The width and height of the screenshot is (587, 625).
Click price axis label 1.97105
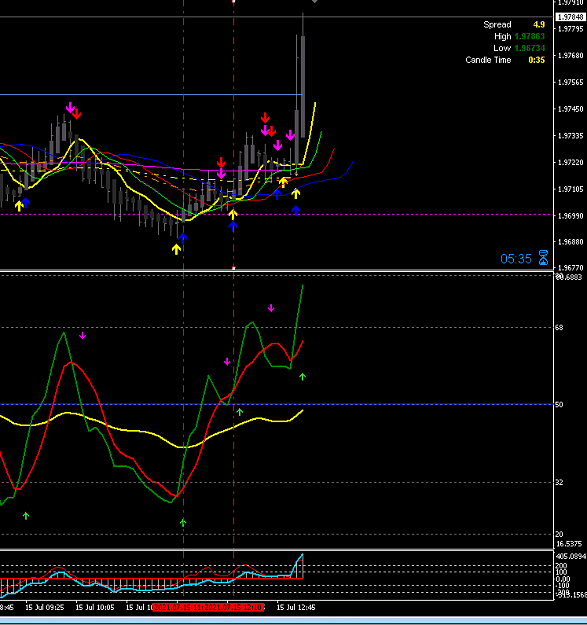[571, 189]
